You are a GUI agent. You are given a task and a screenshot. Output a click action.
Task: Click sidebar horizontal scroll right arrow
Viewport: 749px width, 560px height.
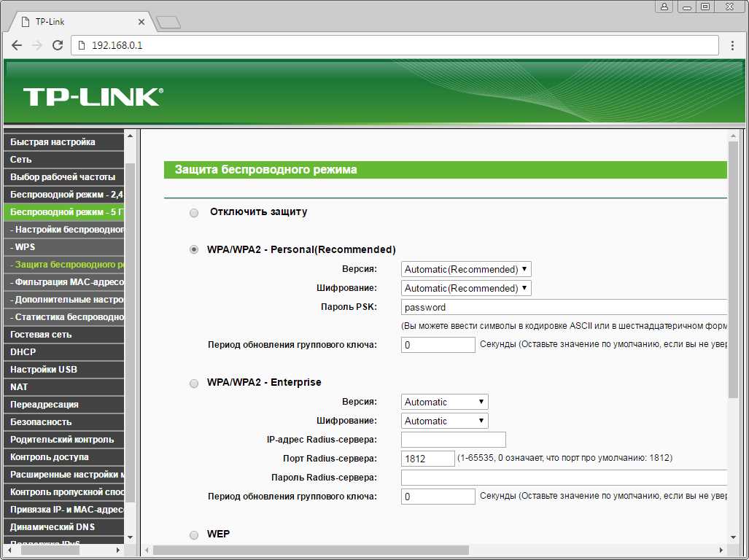click(x=118, y=551)
